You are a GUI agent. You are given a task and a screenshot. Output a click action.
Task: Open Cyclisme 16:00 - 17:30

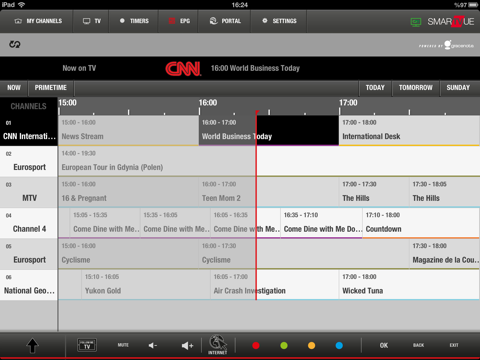point(304,254)
